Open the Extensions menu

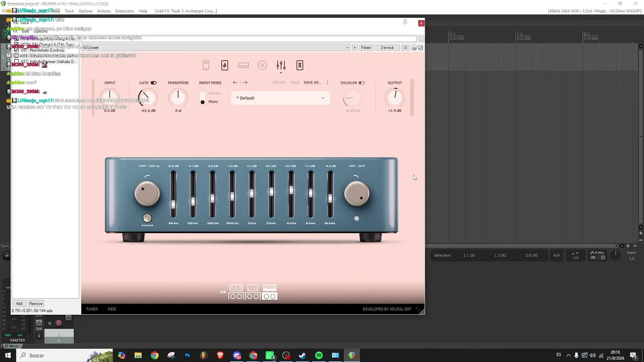pyautogui.click(x=125, y=11)
